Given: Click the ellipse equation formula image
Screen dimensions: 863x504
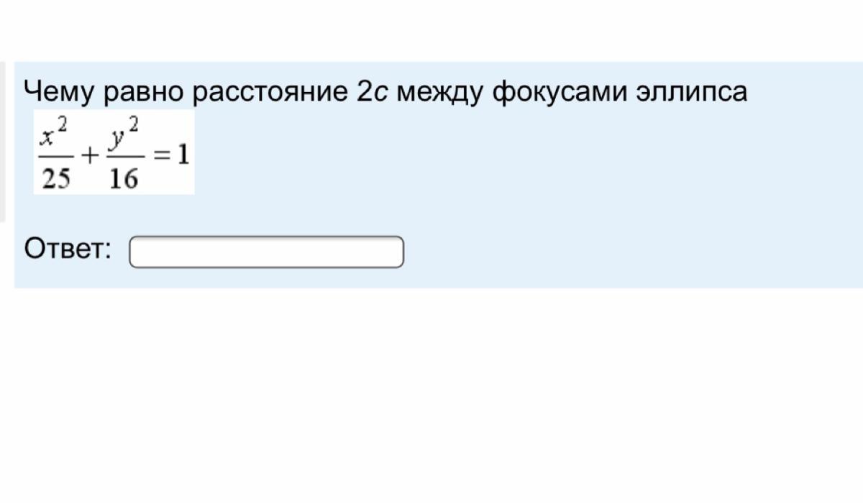Looking at the screenshot, I should coord(114,152).
